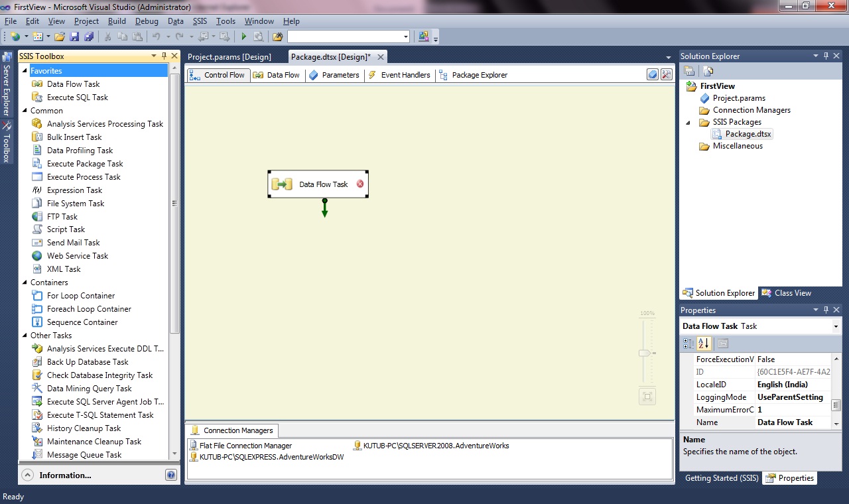Switch to the Data Flow designer tab
Viewport: 849px width, 504px height.
(277, 75)
